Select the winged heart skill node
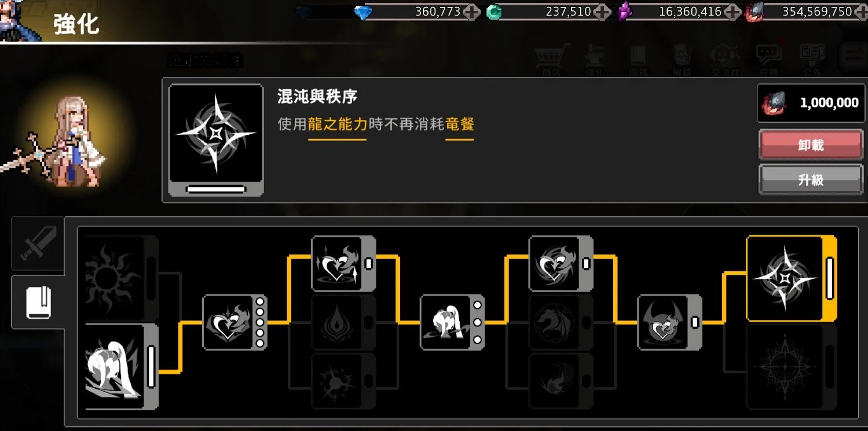868x431 pixels. pyautogui.click(x=235, y=322)
